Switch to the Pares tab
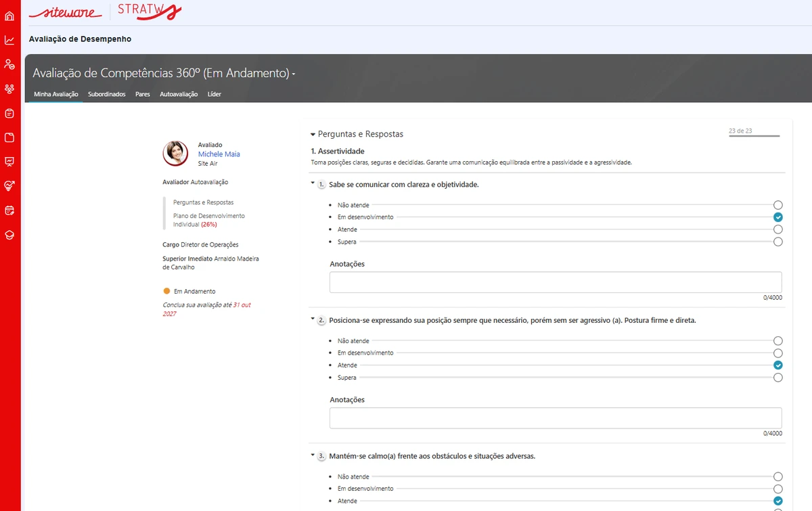Viewport: 812px width, 511px height. (x=143, y=94)
